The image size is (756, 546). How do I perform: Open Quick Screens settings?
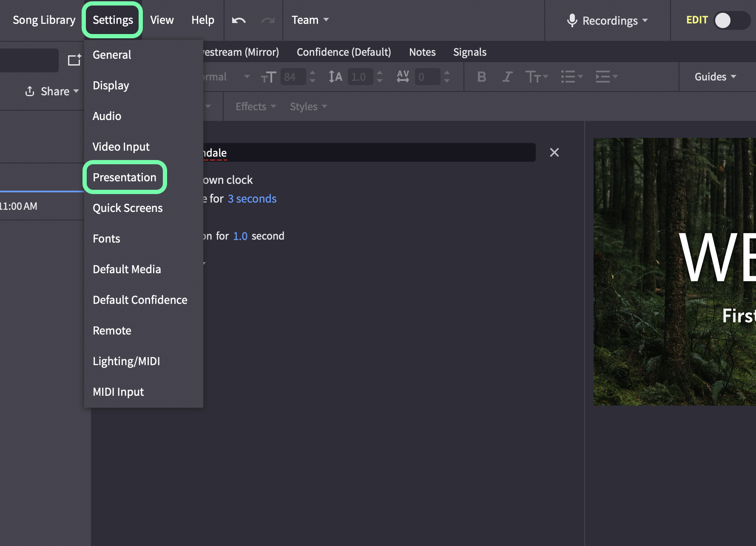(128, 208)
